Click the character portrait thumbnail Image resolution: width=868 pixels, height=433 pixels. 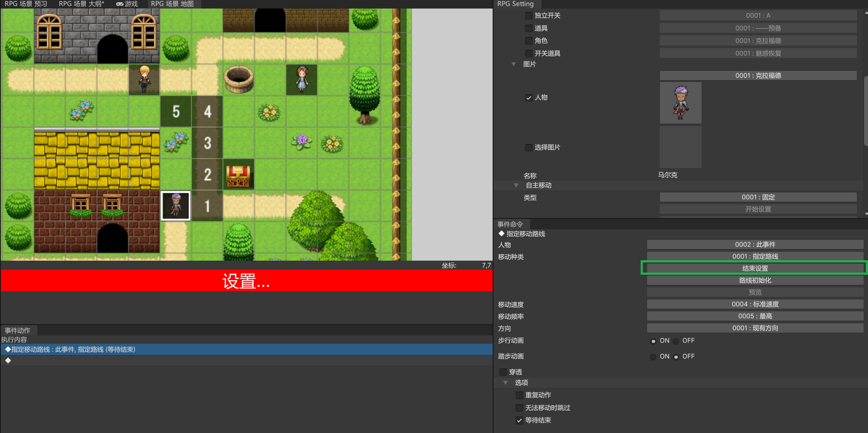click(x=680, y=103)
